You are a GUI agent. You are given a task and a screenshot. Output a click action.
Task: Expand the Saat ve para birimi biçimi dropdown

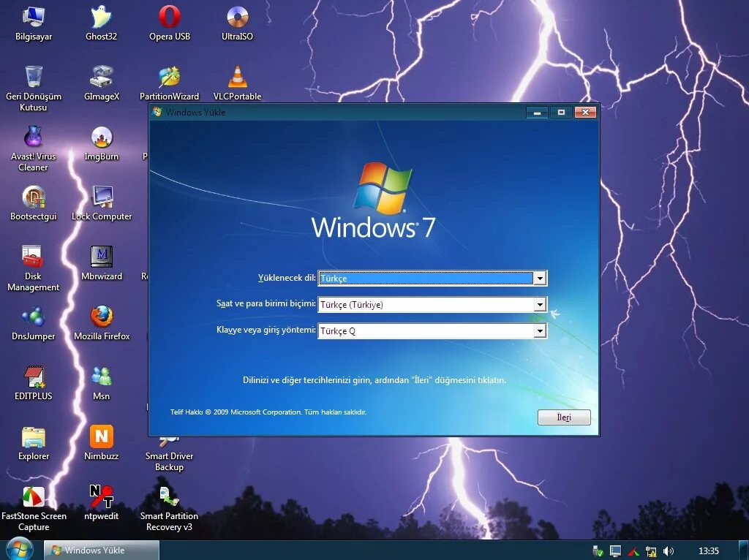coord(540,305)
